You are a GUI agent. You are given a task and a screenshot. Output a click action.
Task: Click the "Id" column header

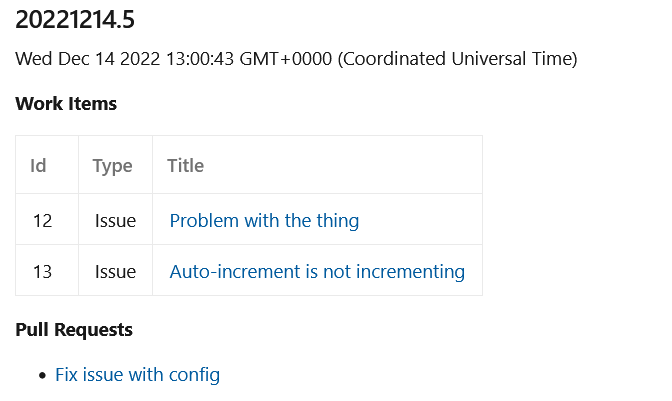tap(38, 166)
